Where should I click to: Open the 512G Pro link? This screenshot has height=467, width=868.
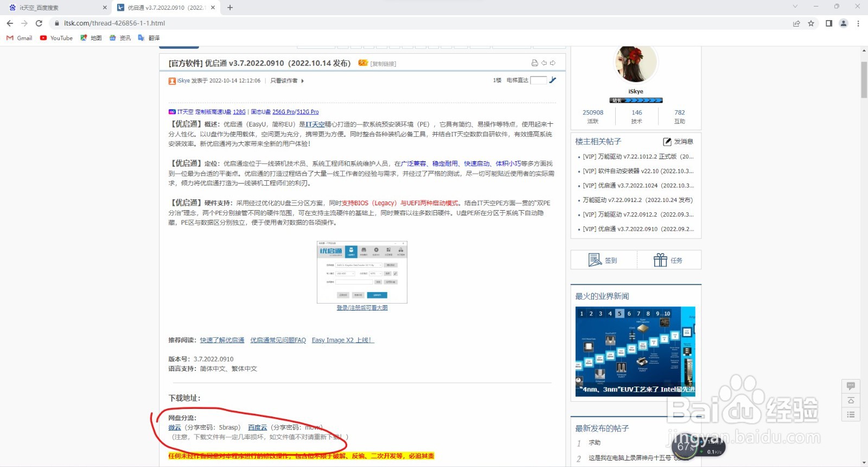tap(308, 112)
